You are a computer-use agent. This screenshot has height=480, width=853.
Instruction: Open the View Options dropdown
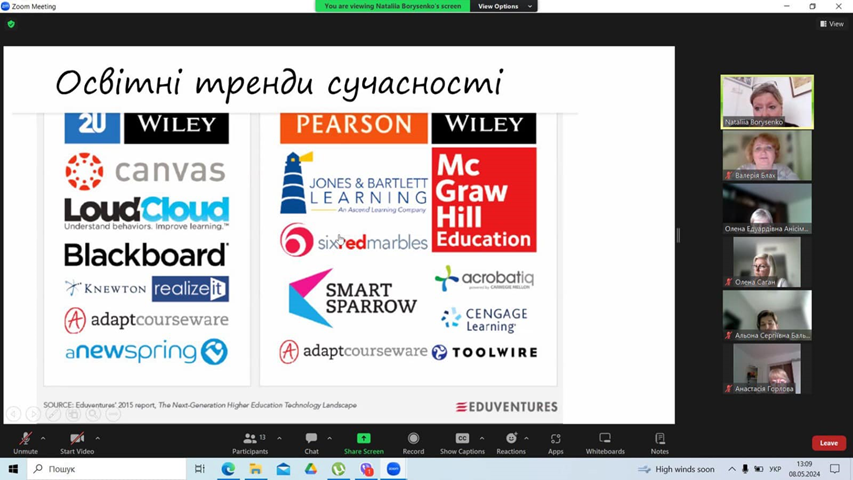(x=504, y=6)
